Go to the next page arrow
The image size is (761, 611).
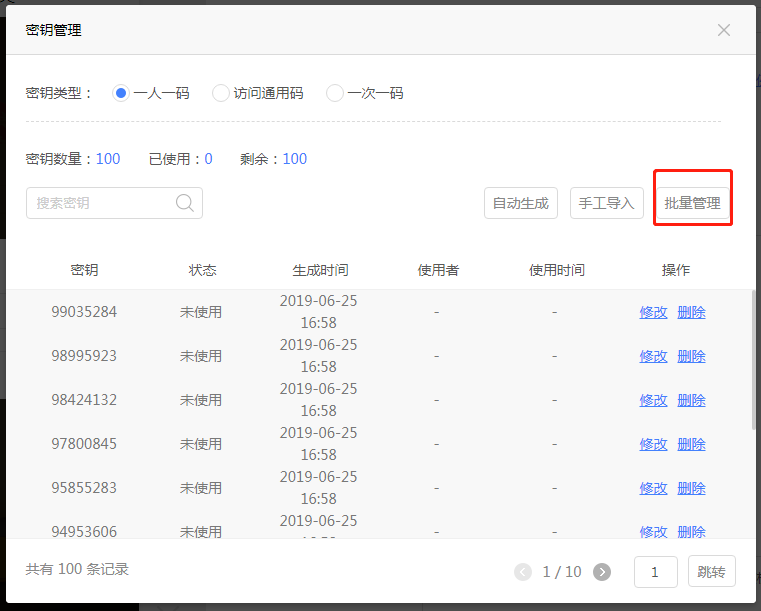(602, 572)
